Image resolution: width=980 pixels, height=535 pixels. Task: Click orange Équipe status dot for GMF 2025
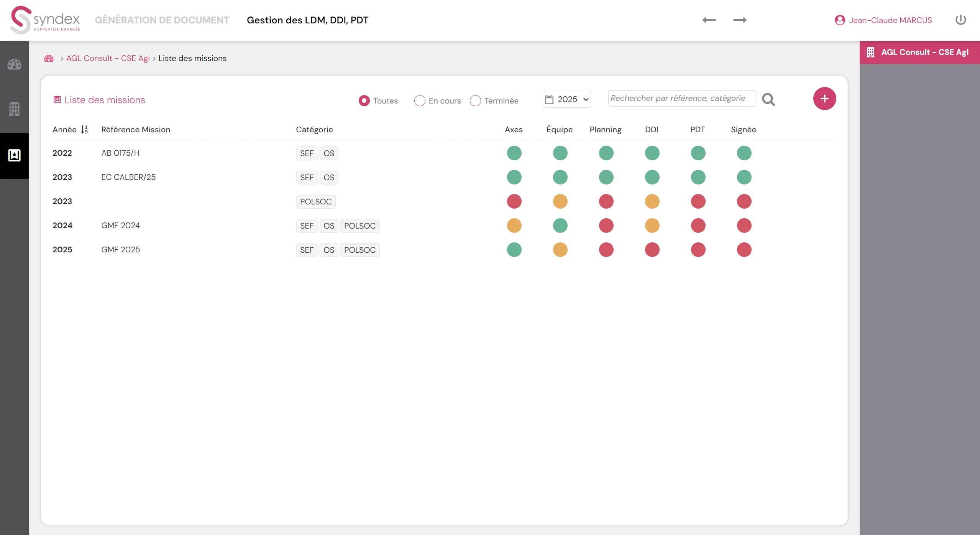click(560, 250)
